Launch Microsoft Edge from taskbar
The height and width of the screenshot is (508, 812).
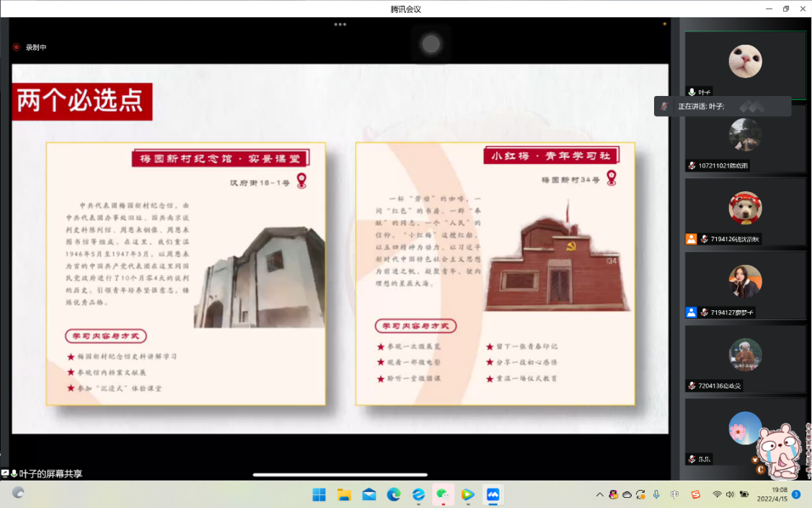(394, 494)
